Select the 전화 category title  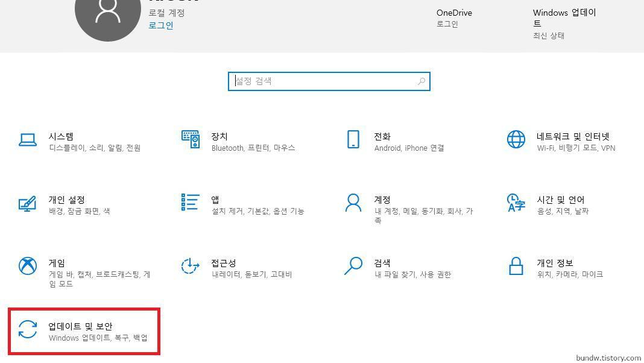pos(382,136)
